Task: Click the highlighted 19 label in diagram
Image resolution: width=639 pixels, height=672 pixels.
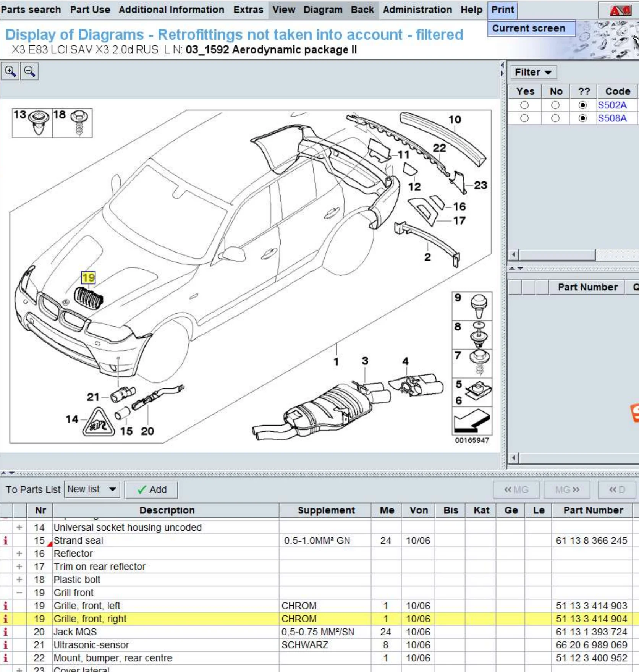Action: [88, 277]
